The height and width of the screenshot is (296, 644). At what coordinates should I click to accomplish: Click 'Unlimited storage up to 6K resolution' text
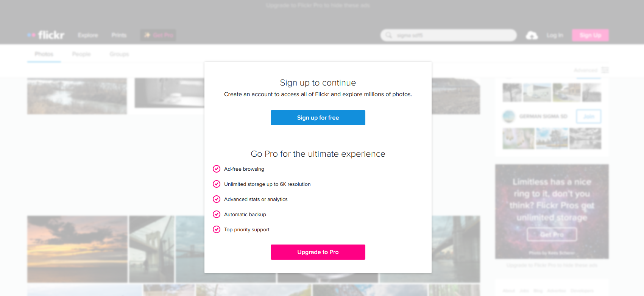[267, 184]
